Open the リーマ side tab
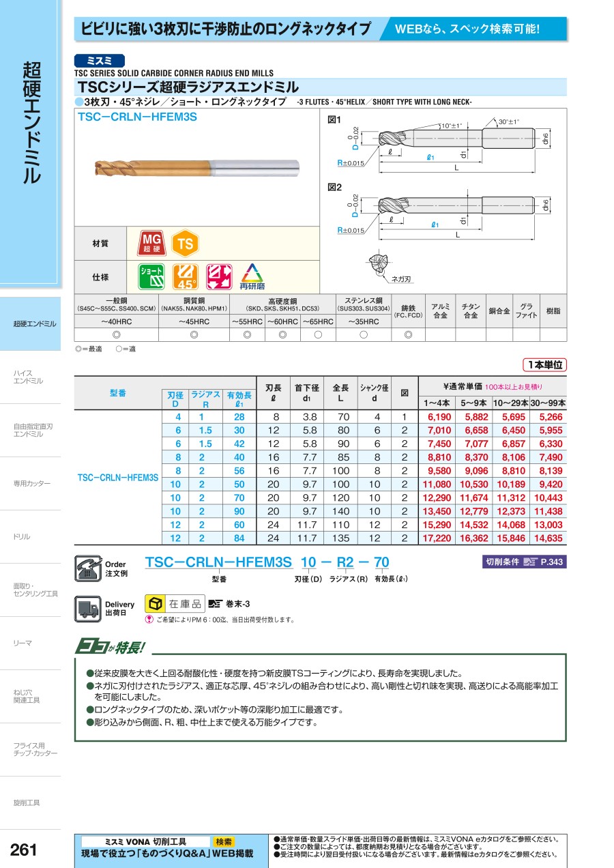 point(23,643)
